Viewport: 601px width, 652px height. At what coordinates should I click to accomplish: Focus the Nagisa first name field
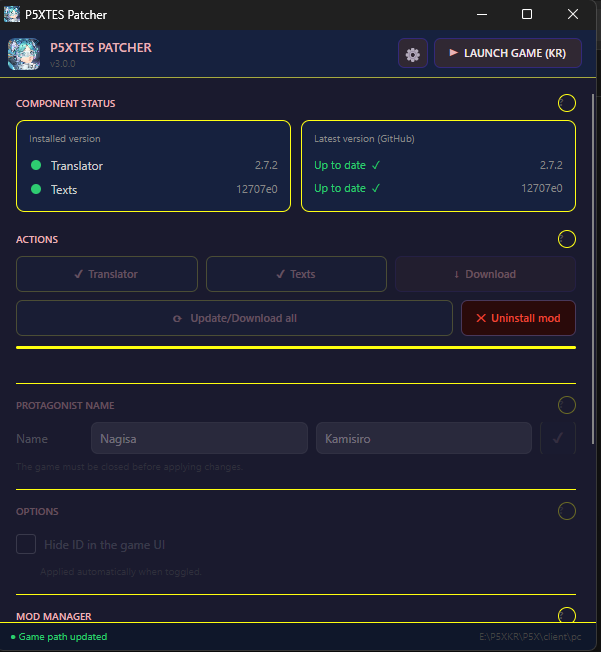[199, 438]
